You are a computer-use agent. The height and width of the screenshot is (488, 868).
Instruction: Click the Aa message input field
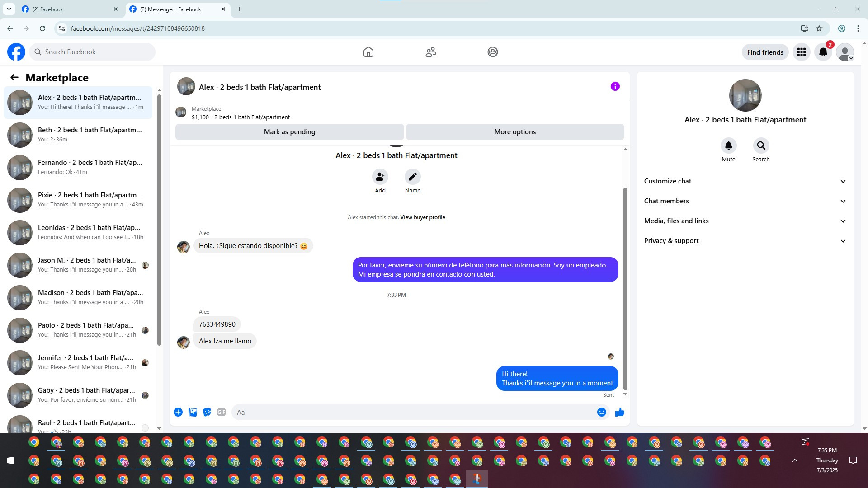407,412
